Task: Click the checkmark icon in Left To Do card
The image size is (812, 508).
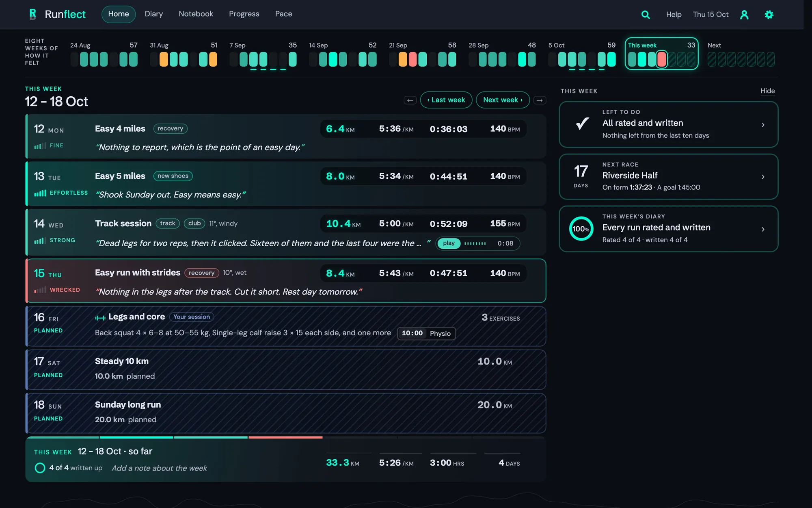Action: [x=583, y=124]
